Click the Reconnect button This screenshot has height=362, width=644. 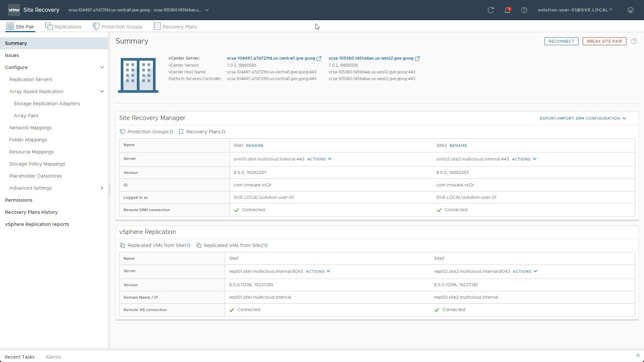point(561,41)
